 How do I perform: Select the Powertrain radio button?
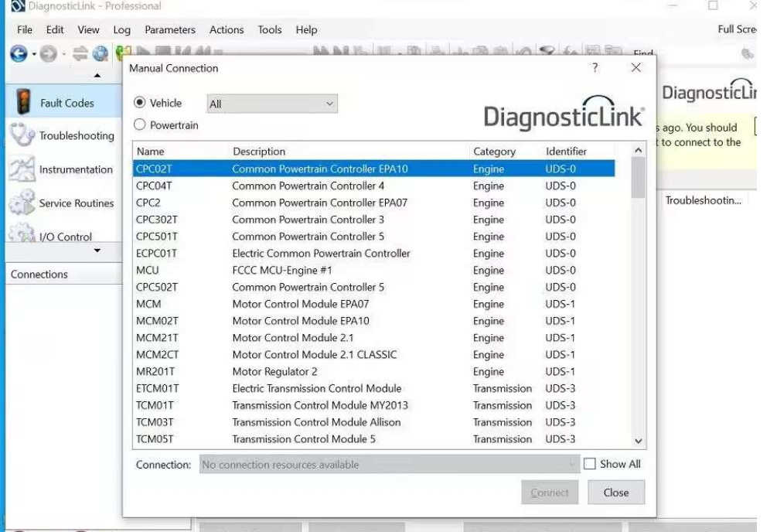click(x=140, y=124)
